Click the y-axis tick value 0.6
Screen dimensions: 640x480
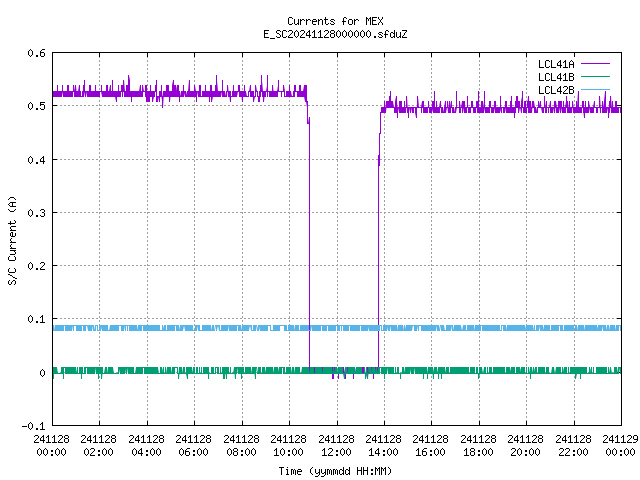pyautogui.click(x=36, y=53)
